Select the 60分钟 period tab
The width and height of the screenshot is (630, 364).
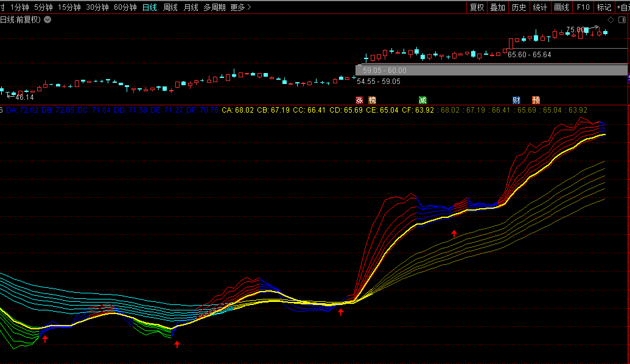pyautogui.click(x=125, y=7)
